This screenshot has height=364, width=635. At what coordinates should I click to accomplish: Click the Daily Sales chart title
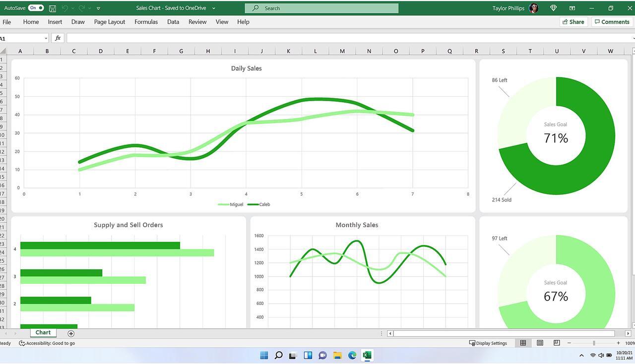[x=246, y=68]
